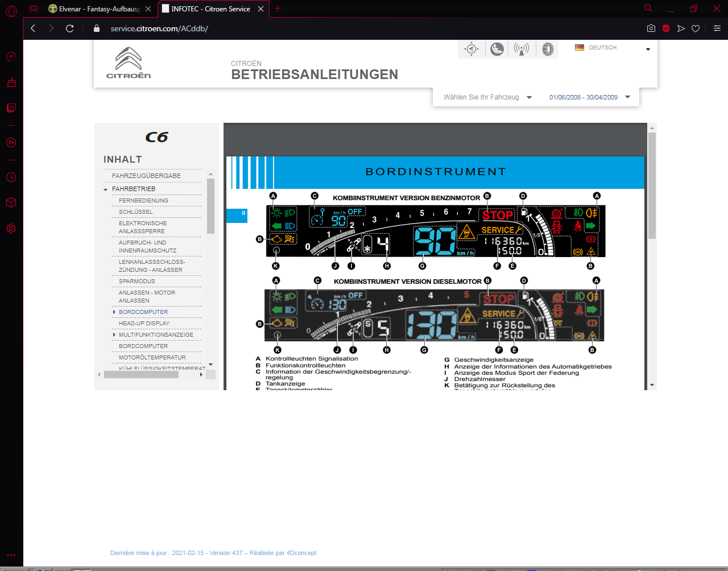This screenshot has height=571, width=728.
Task: Click the radio antenna signal icon
Action: tap(522, 49)
